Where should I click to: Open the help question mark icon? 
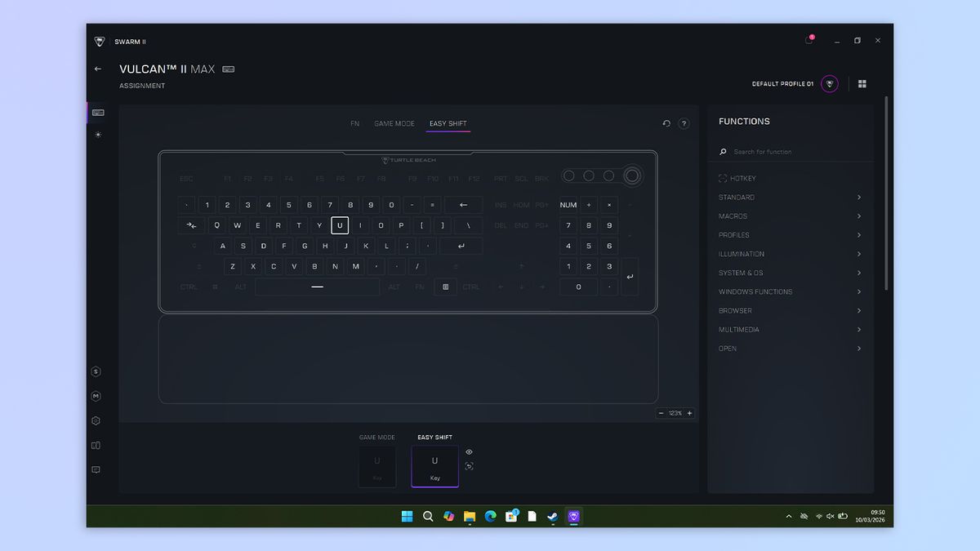tap(684, 123)
